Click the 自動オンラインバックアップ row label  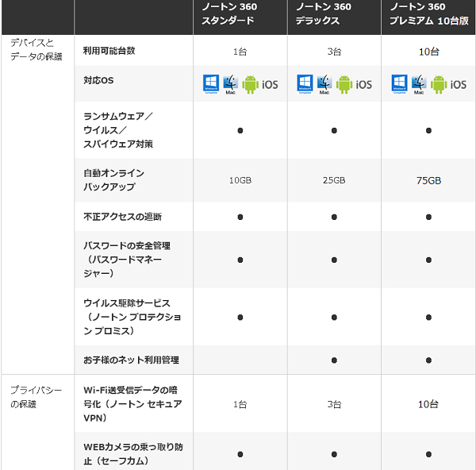113,180
